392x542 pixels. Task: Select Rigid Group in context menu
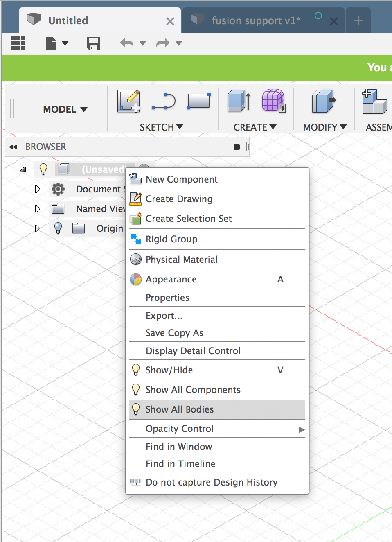coord(217,239)
